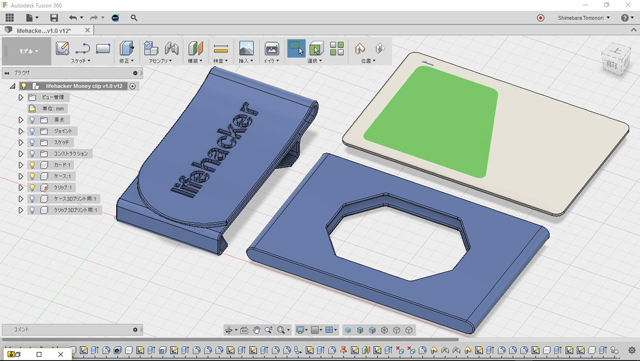Click the New Component icon above アセンブリ
The width and height of the screenshot is (640, 361).
pyautogui.click(x=151, y=49)
